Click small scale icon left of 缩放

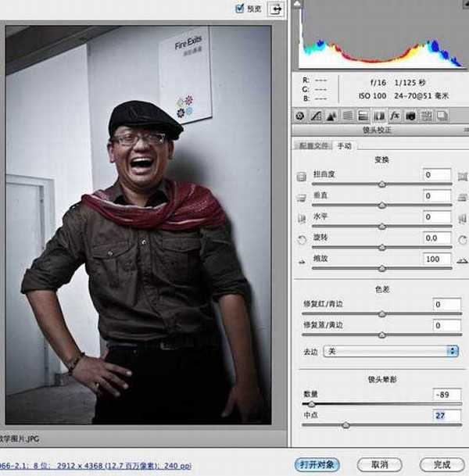pyautogui.click(x=302, y=262)
